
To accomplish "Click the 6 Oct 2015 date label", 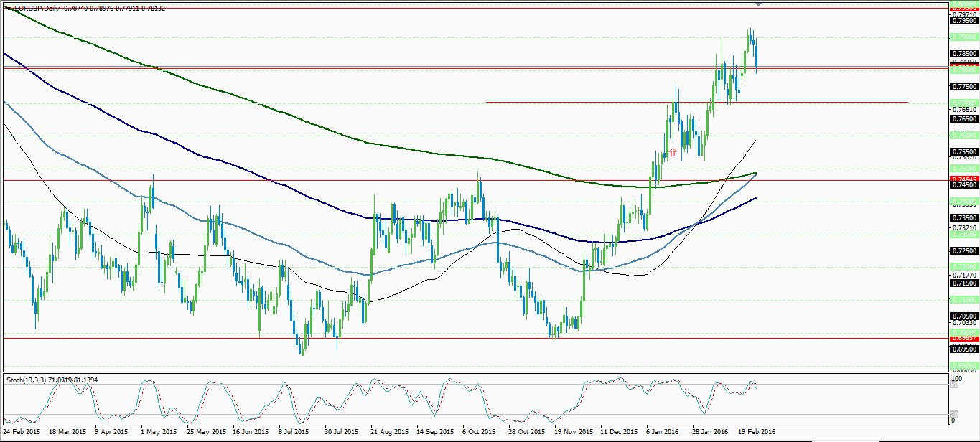I will 479,433.
